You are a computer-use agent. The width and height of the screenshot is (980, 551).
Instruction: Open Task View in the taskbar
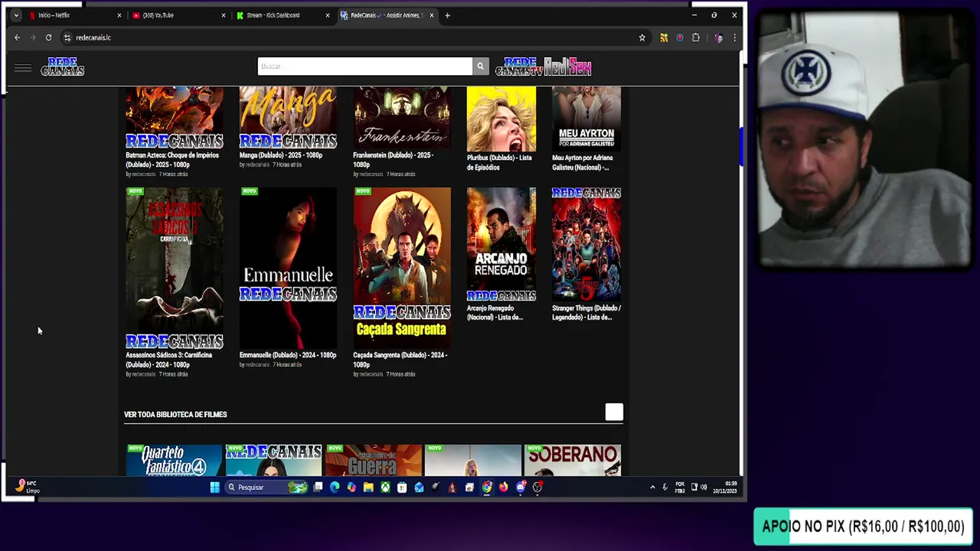[318, 487]
